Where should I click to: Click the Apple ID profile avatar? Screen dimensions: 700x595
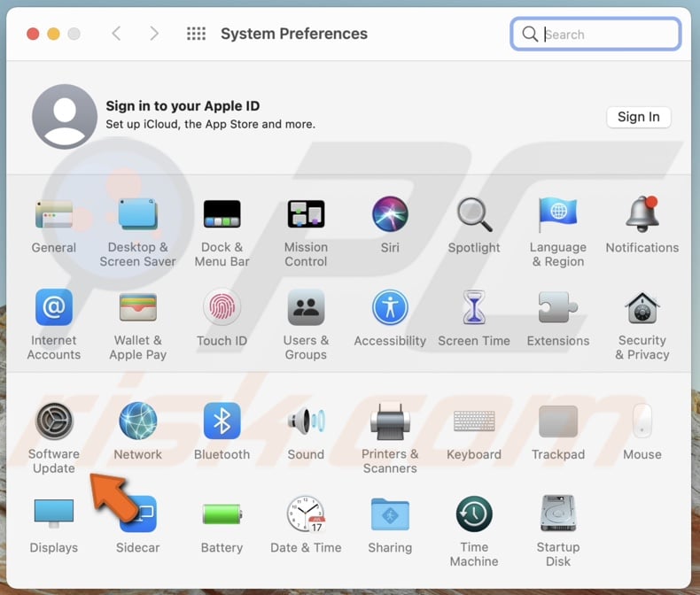[65, 116]
